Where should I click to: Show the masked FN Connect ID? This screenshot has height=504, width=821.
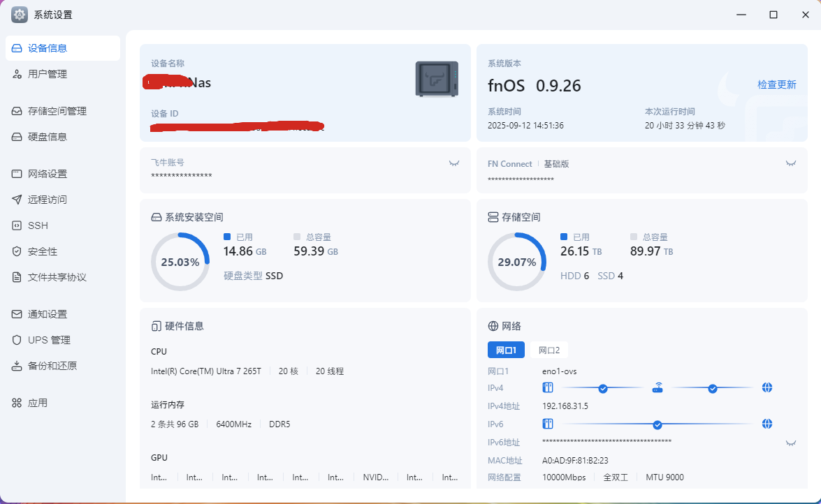coord(791,163)
